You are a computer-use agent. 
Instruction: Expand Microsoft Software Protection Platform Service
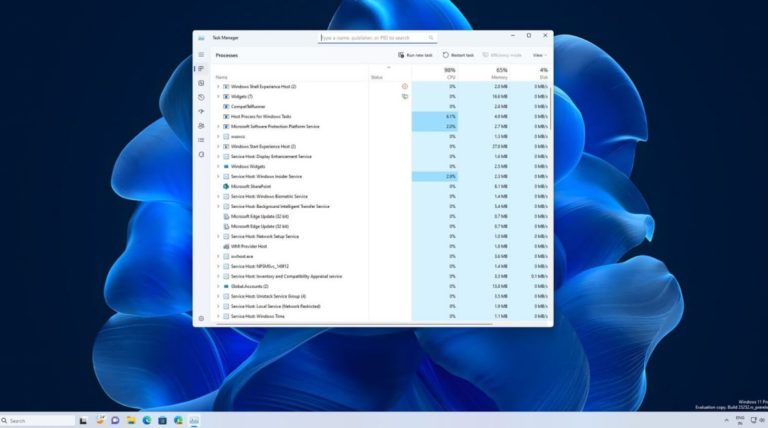click(218, 127)
